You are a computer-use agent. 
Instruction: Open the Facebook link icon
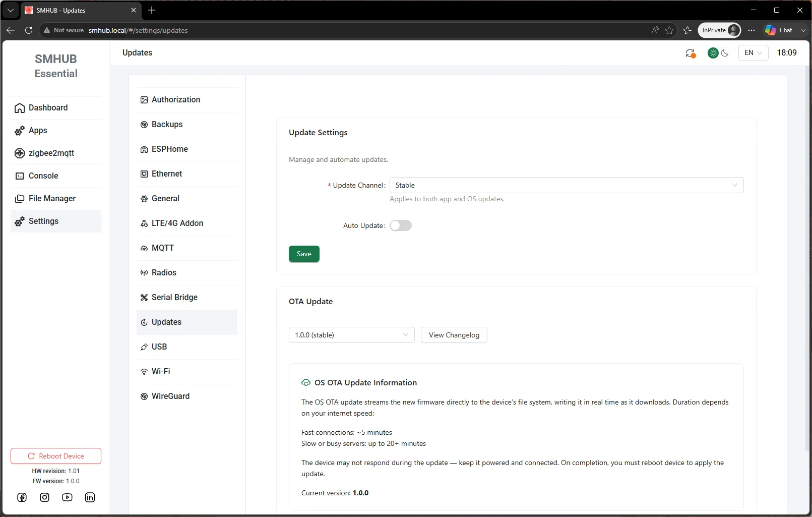click(22, 497)
